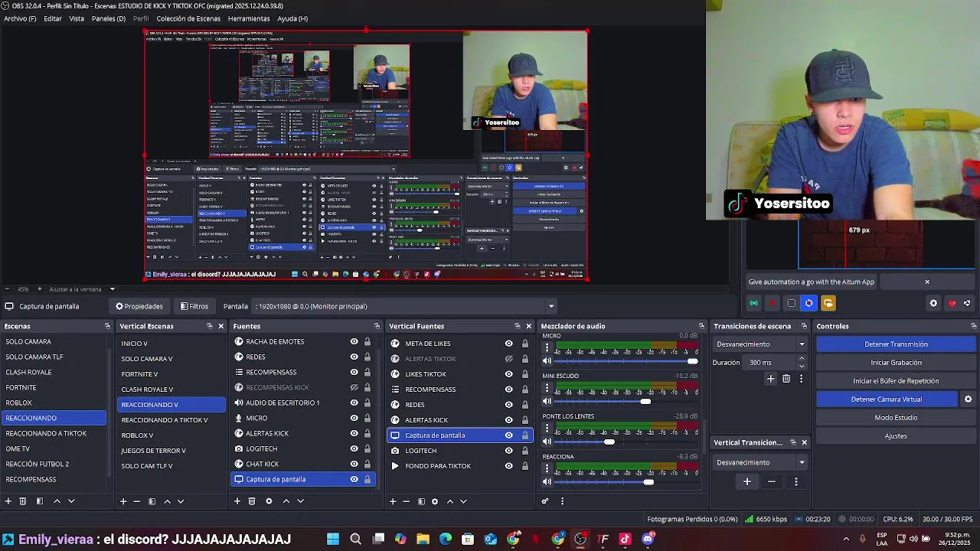980x551 pixels.
Task: Add a new scene in Escenas panel
Action: click(x=8, y=501)
